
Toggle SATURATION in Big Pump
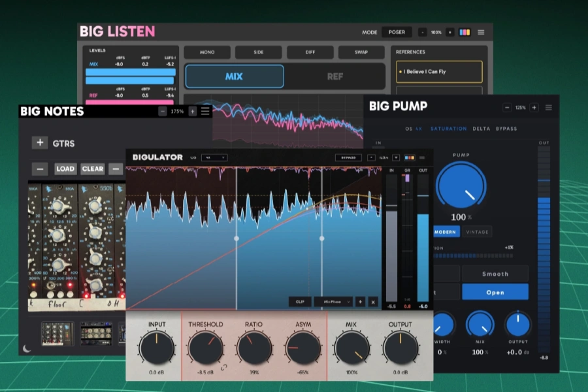coord(448,129)
